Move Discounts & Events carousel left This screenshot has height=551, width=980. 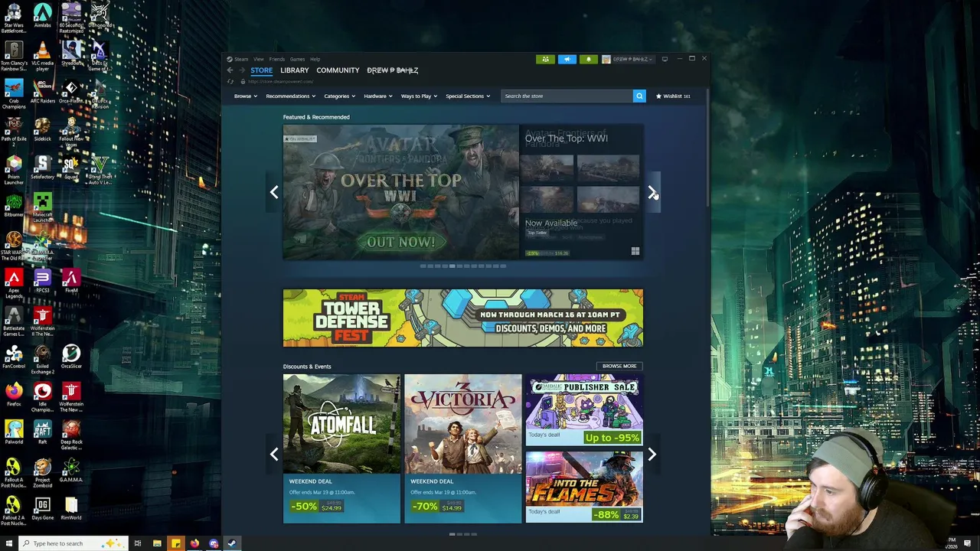pos(274,455)
